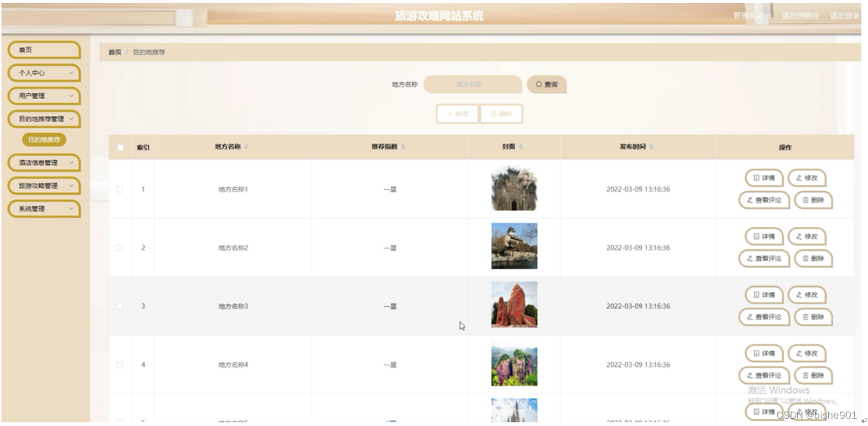Viewport: 868px width, 426px height.
Task: Open 详情 for row 地方名称4
Action: point(764,354)
